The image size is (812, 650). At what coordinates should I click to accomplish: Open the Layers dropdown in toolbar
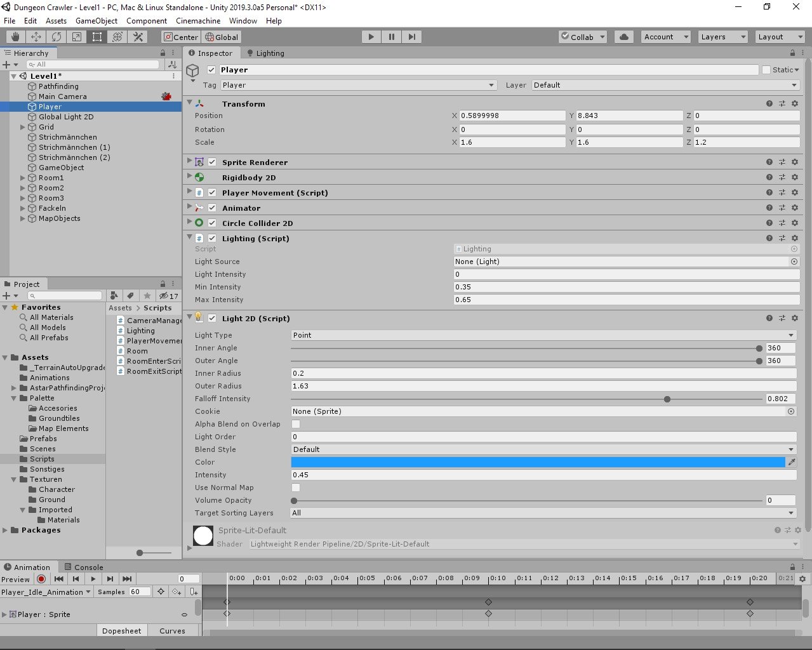(x=723, y=37)
